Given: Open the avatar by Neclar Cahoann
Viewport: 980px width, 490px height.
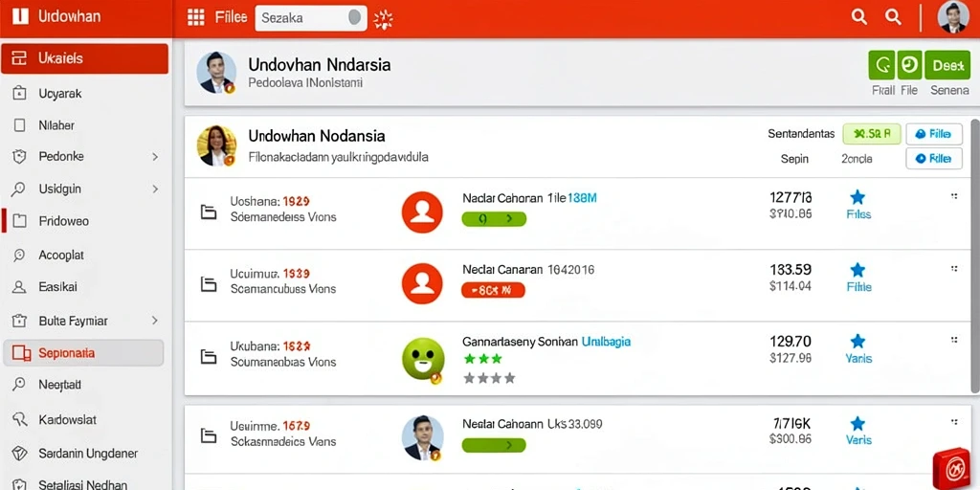Looking at the screenshot, I should click(422, 436).
